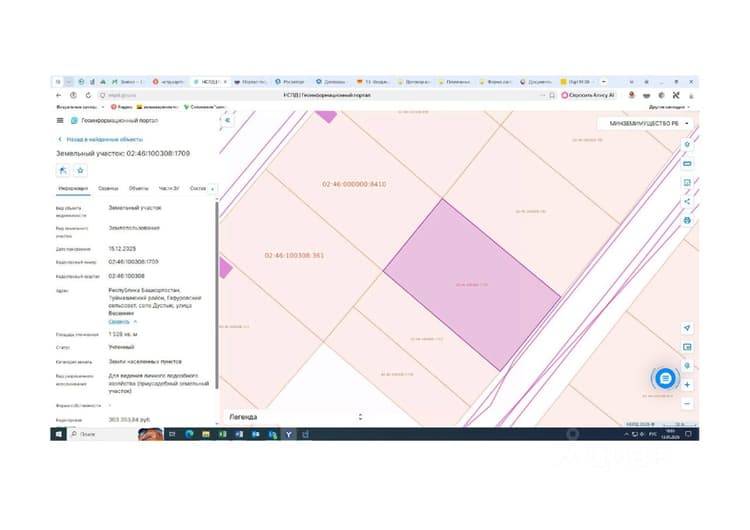Viewport: 750px width, 530px height.
Task: Click Спросить Алису AI button
Action: click(x=588, y=95)
